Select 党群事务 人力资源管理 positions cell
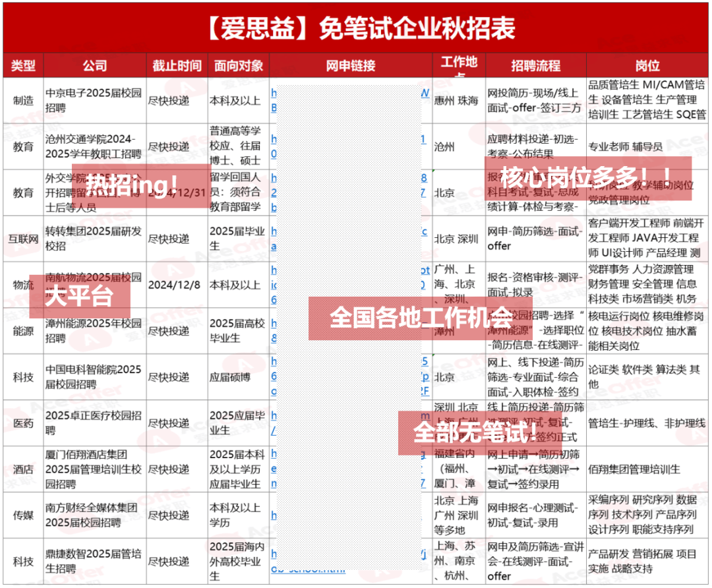The height and width of the screenshot is (588, 712). pyautogui.click(x=647, y=285)
